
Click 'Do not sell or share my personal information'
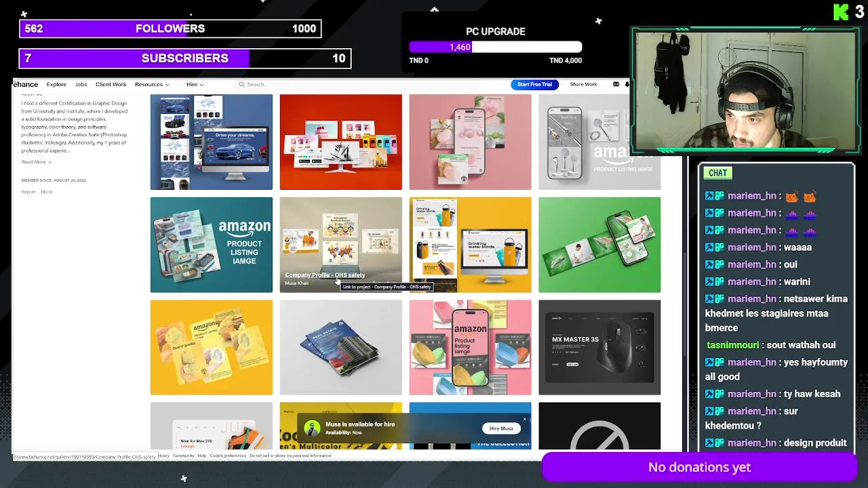click(290, 455)
